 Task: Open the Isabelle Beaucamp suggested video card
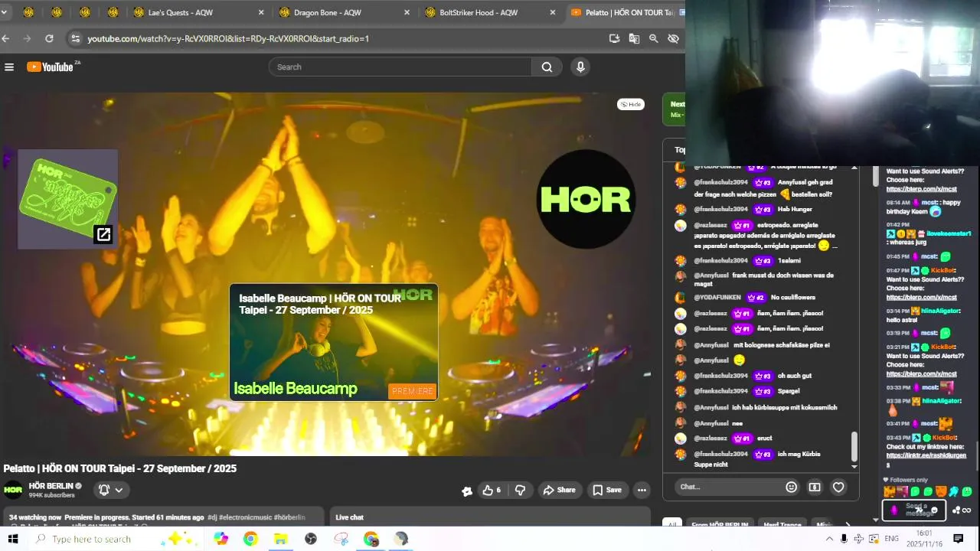coord(334,342)
